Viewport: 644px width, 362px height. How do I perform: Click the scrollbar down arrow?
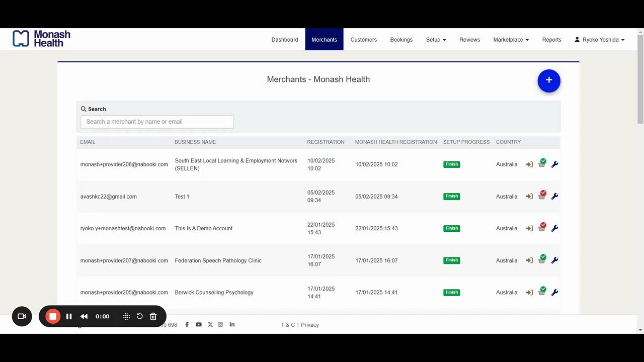coord(640,330)
